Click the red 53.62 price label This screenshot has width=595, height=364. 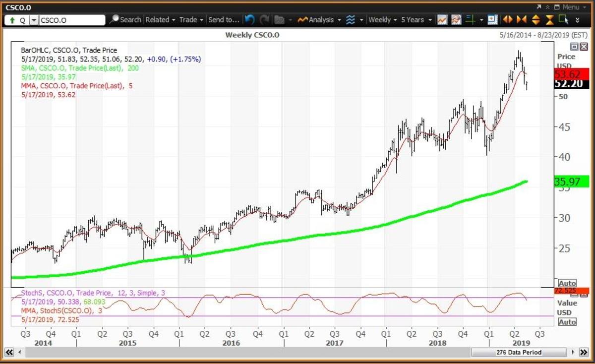click(571, 74)
